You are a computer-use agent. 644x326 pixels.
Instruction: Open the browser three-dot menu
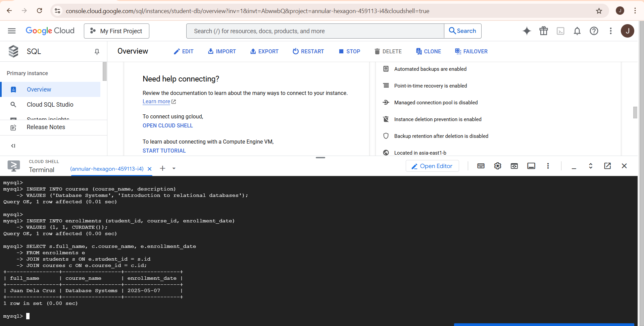coord(635,11)
